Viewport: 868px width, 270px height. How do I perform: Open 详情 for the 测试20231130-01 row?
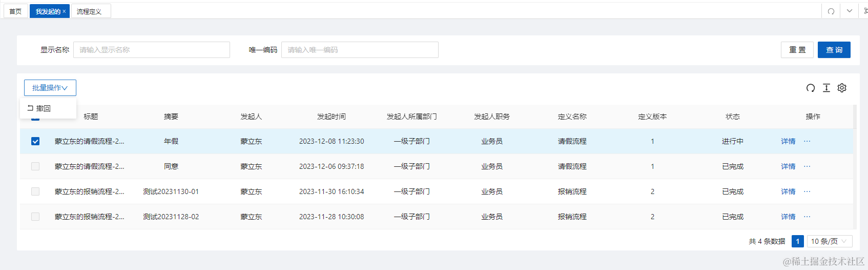(788, 191)
